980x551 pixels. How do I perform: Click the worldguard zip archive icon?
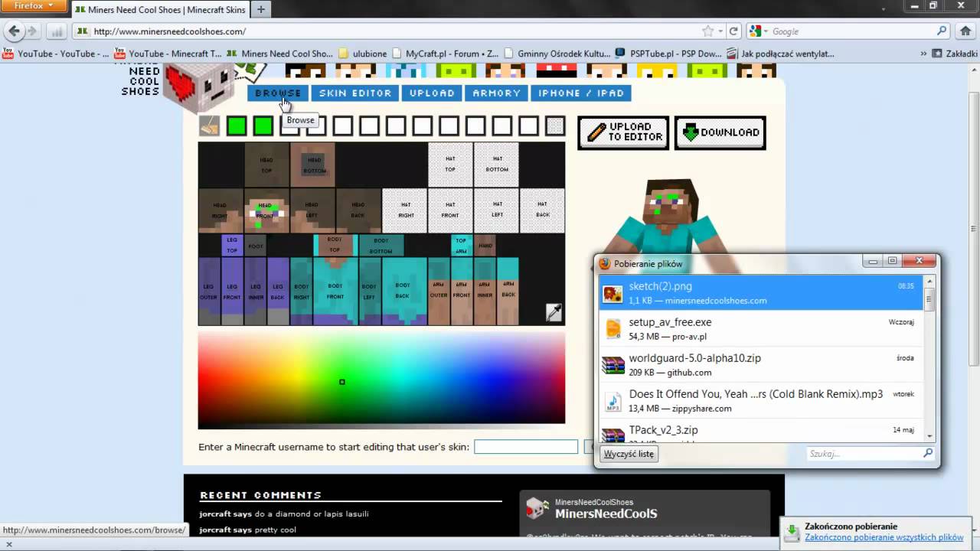[x=612, y=365]
